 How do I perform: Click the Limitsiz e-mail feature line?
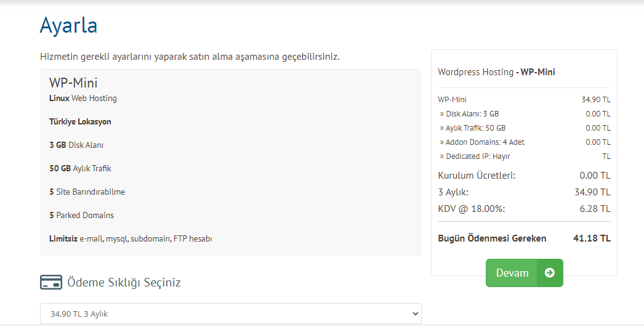click(x=131, y=239)
